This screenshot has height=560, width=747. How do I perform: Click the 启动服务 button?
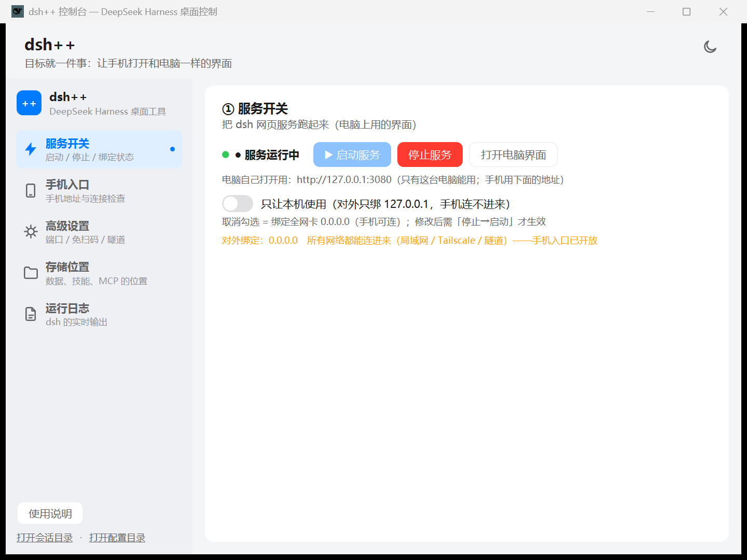pyautogui.click(x=352, y=155)
